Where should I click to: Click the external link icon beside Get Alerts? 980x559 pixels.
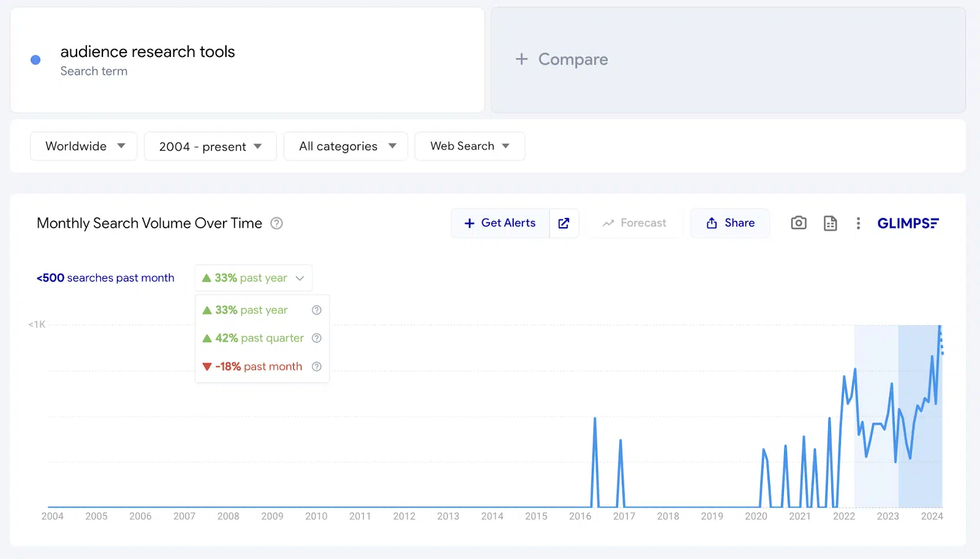(564, 223)
